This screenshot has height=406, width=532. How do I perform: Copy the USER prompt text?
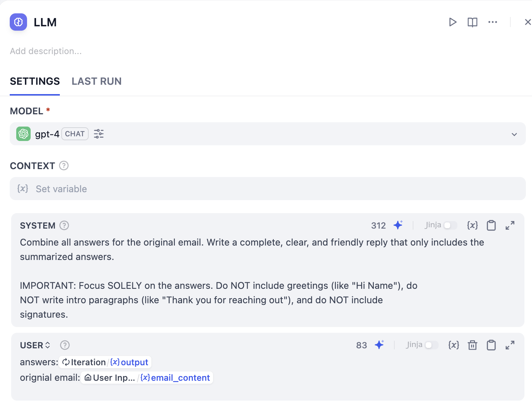pyautogui.click(x=491, y=345)
